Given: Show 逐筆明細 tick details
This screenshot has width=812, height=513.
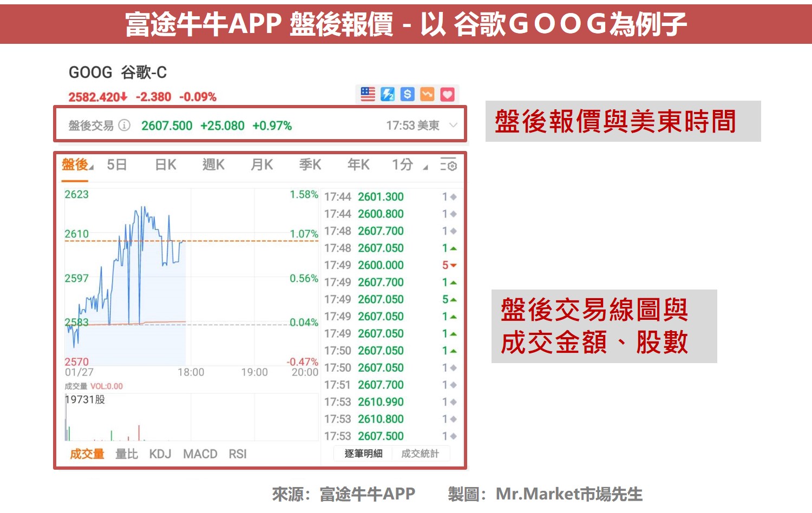Looking at the screenshot, I should [x=363, y=453].
